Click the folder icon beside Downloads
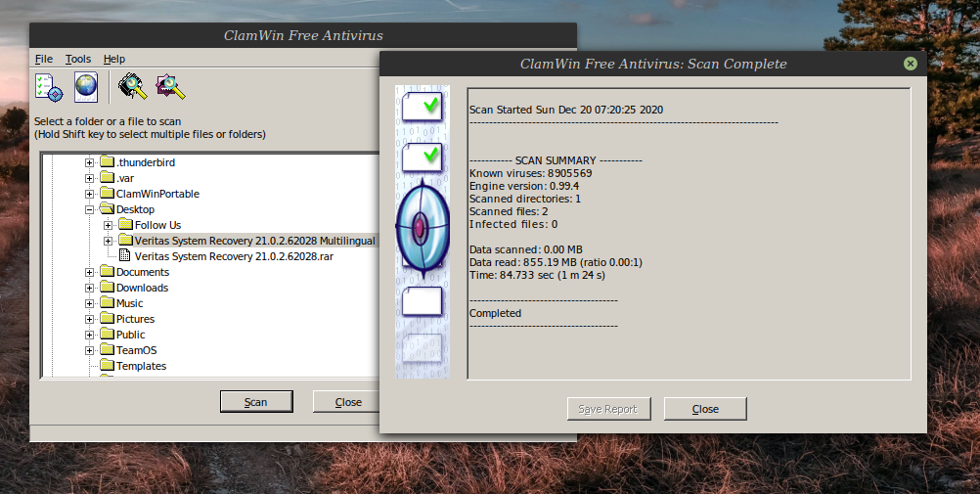The width and height of the screenshot is (980, 494). (107, 287)
